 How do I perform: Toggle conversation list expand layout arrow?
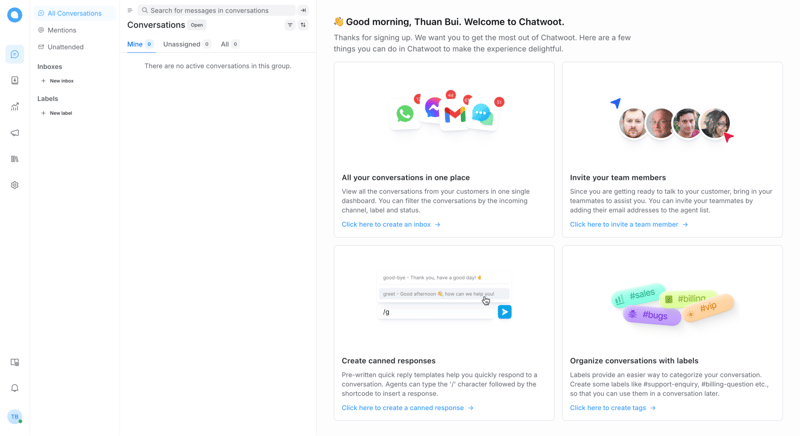(303, 11)
